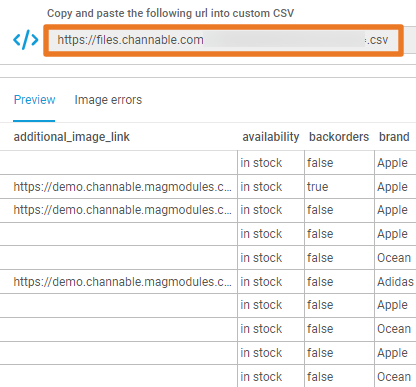Click the backorders column header
This screenshot has height=387, width=416.
[339, 137]
